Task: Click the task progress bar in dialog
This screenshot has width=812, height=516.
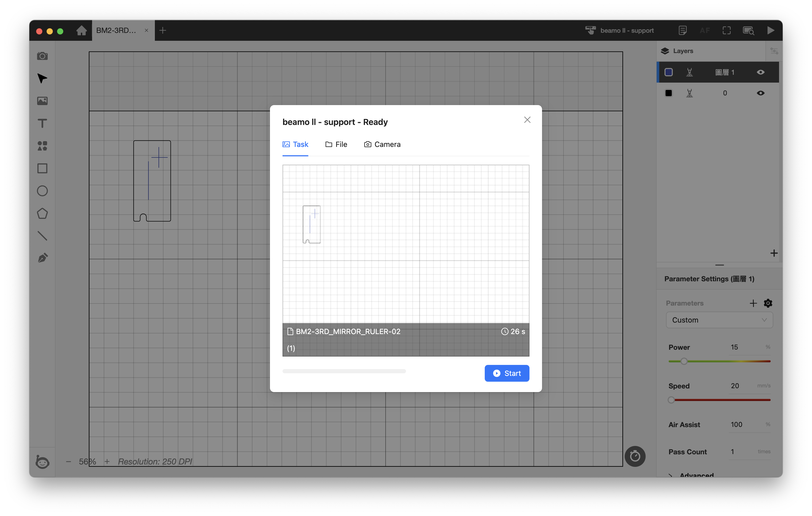Action: pos(344,371)
